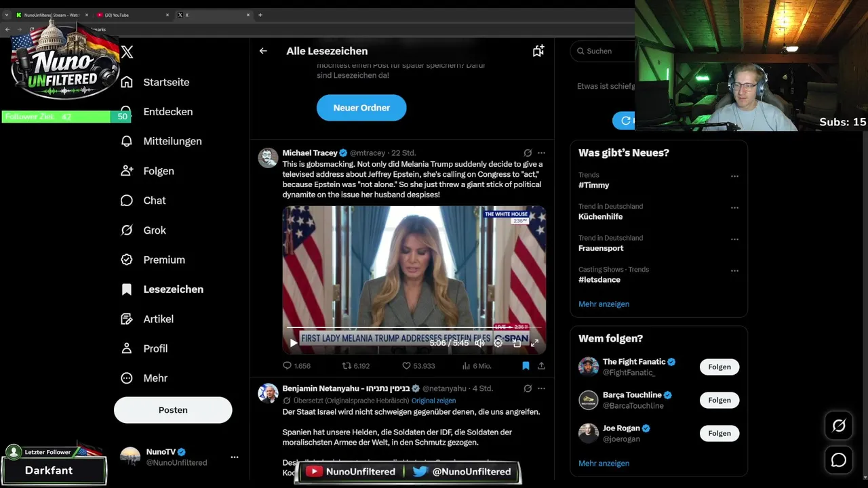Open options for Frauensport trend
This screenshot has height=488, width=868.
[x=734, y=239]
